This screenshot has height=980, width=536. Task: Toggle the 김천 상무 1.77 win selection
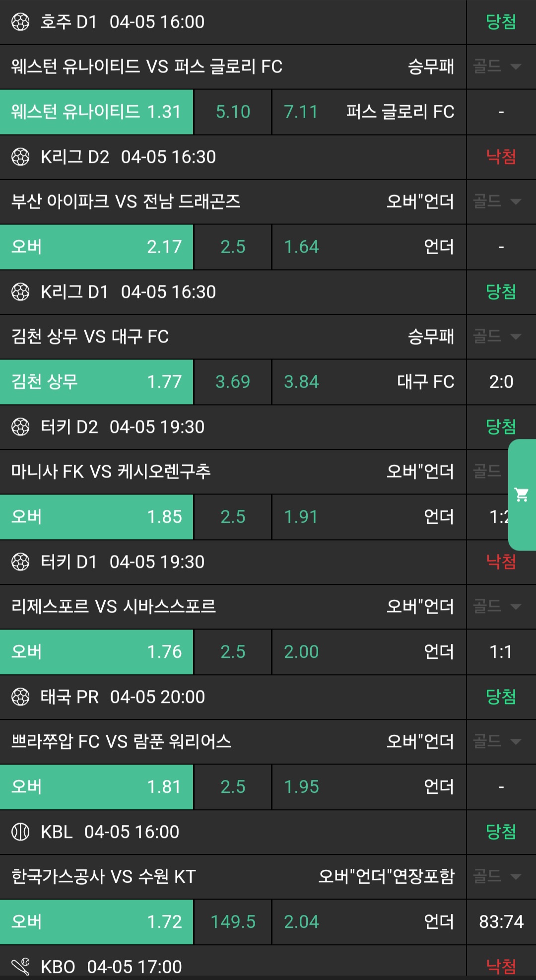tap(96, 382)
